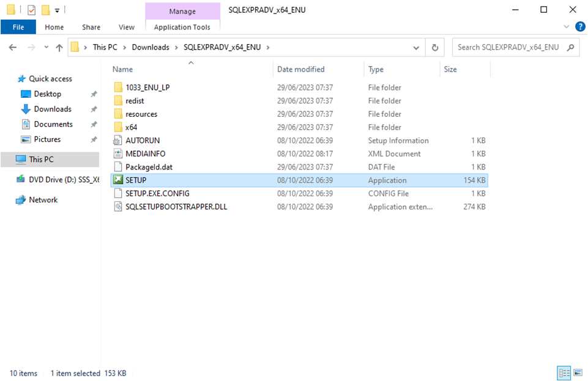Select the SQLSETUPBOOTSTRAPPER.DLL file icon
The height and width of the screenshot is (381, 588).
[x=117, y=207]
